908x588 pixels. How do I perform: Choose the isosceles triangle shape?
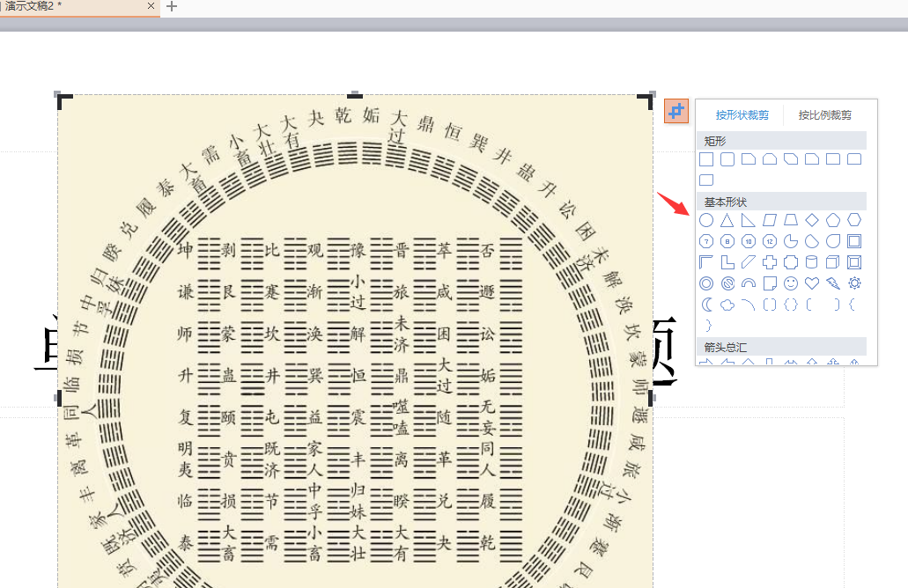[727, 220]
